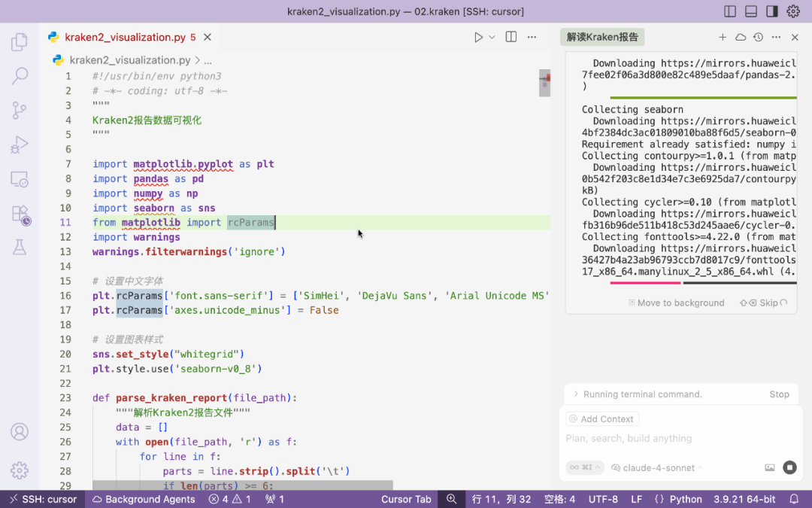Expand the run button dropdown arrow
The image size is (812, 508).
click(492, 38)
